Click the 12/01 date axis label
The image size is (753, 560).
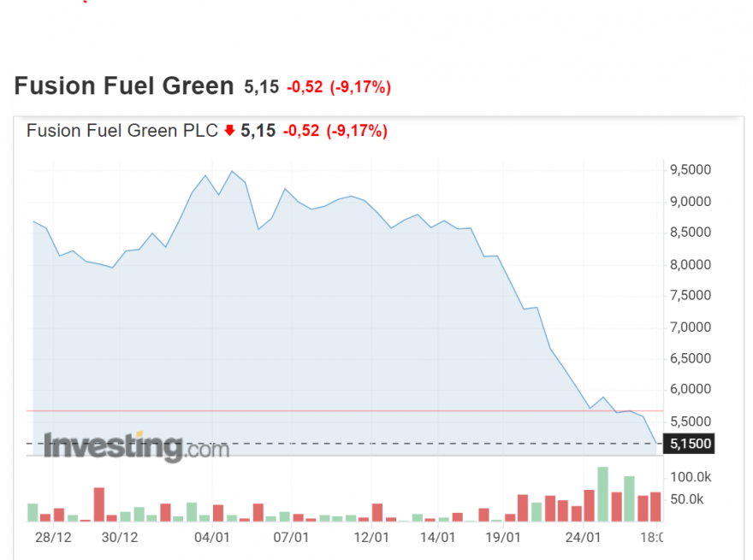coord(371,537)
